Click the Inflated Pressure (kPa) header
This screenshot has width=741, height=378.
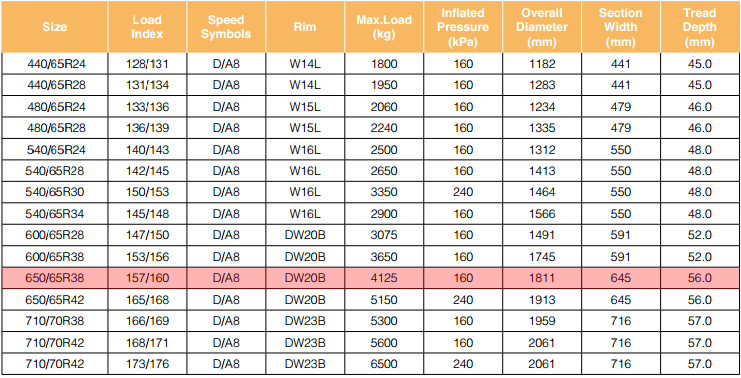point(463,27)
